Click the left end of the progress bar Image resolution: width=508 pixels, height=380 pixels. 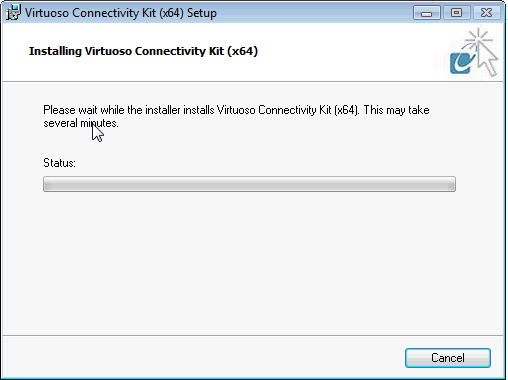pos(48,184)
